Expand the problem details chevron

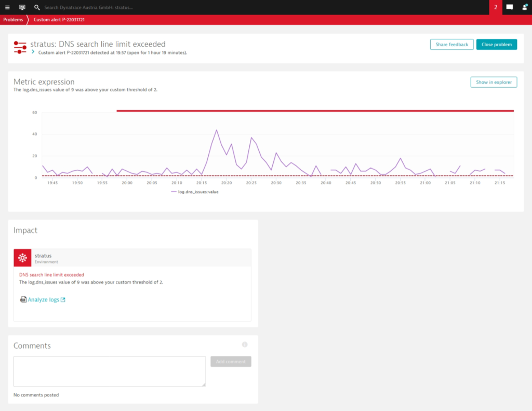(x=33, y=52)
